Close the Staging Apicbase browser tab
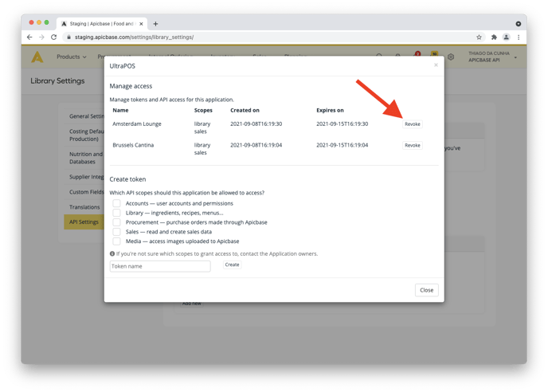Screen dimensions: 548x392 (x=141, y=24)
